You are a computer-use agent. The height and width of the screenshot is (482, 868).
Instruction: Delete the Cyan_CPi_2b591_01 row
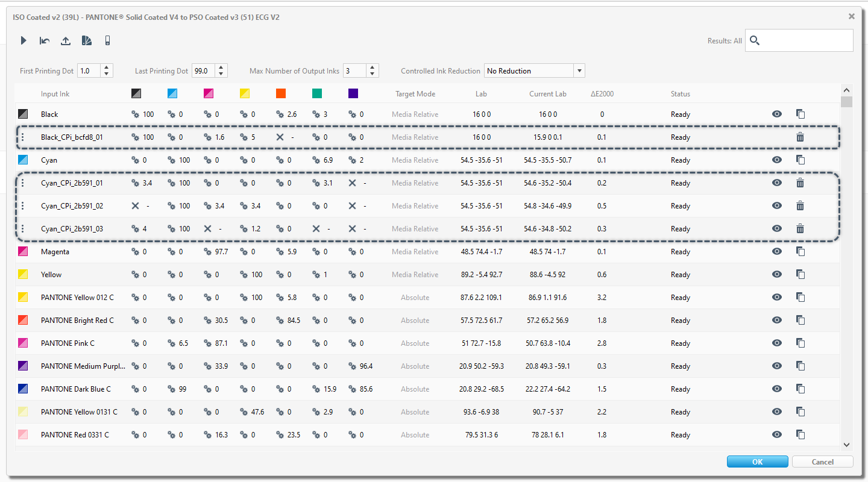(x=800, y=183)
